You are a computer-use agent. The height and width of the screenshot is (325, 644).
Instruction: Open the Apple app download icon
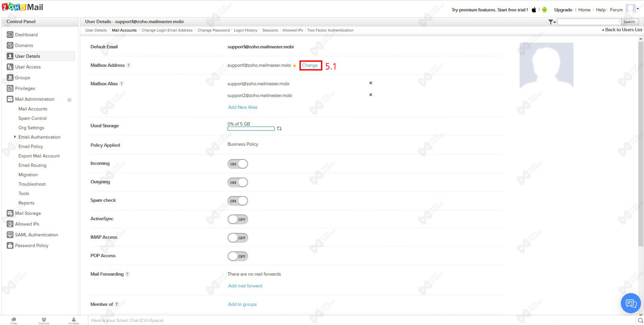(x=534, y=10)
